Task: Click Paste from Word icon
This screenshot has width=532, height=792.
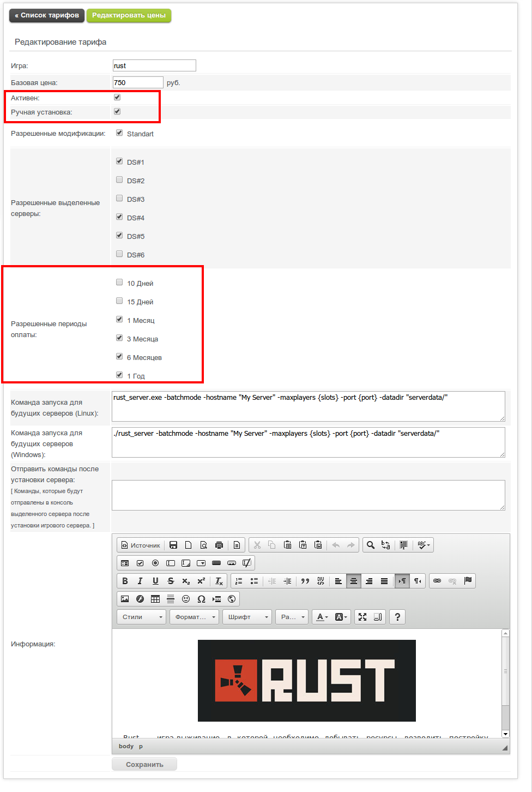Action: pyautogui.click(x=318, y=545)
